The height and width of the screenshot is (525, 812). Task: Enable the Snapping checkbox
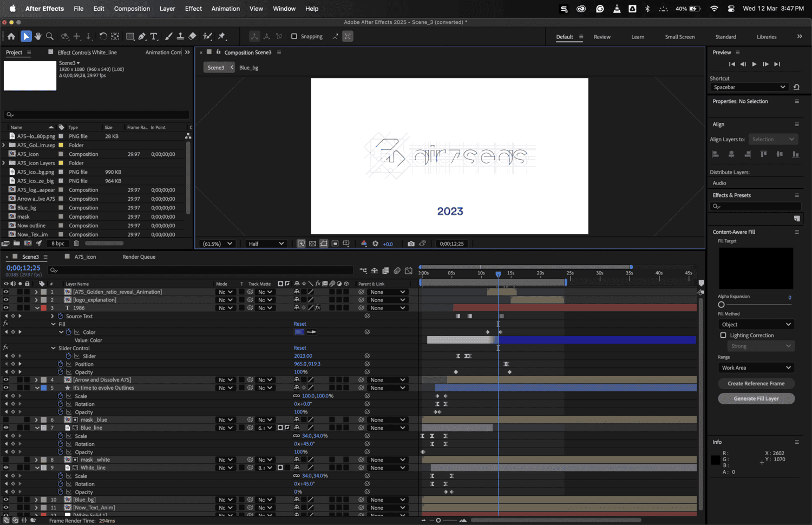[294, 36]
